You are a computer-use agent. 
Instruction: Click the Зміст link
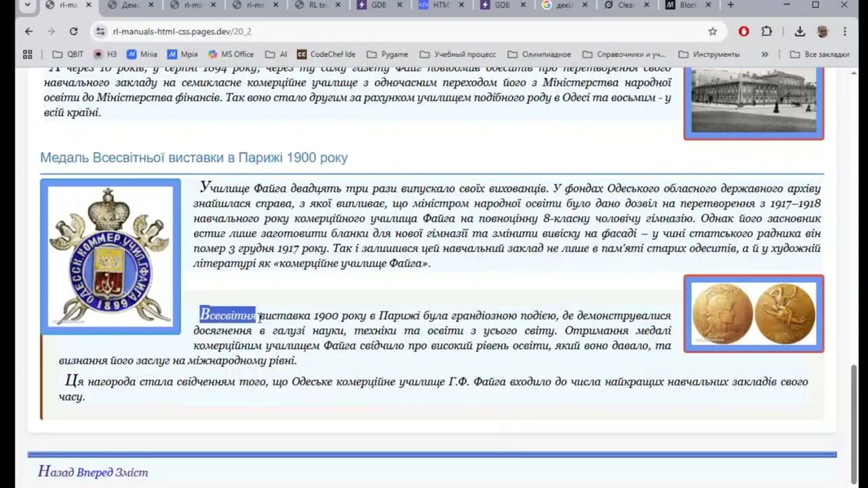pyautogui.click(x=131, y=472)
